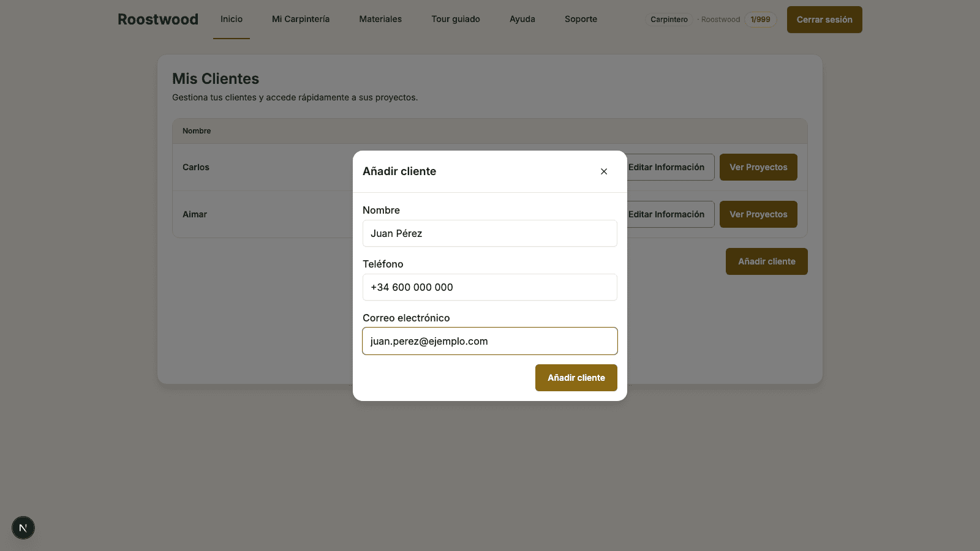The width and height of the screenshot is (980, 551).
Task: Start the Tour guiado
Action: 456,19
